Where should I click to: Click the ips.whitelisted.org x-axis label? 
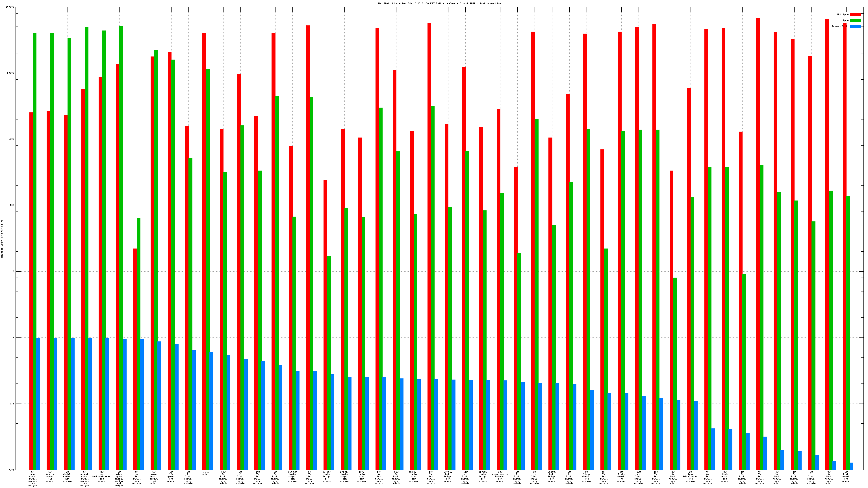click(x=690, y=476)
